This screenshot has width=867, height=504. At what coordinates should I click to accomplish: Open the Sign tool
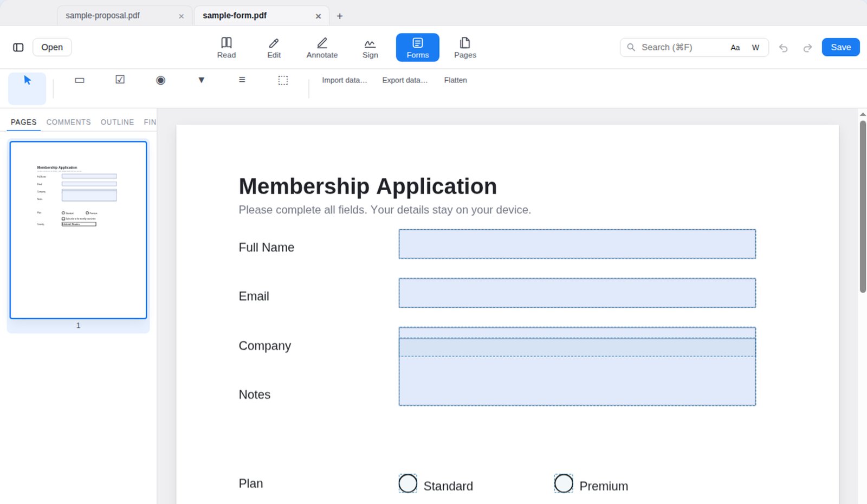click(x=370, y=47)
